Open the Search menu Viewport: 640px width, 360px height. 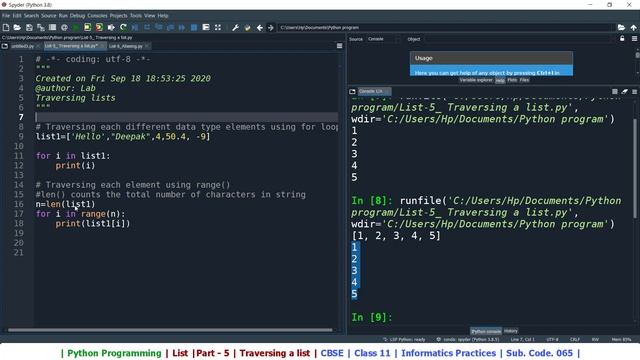(x=31, y=16)
